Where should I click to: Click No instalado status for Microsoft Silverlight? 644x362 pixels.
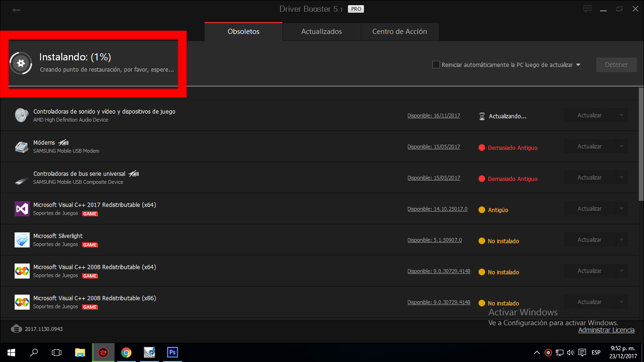504,241
